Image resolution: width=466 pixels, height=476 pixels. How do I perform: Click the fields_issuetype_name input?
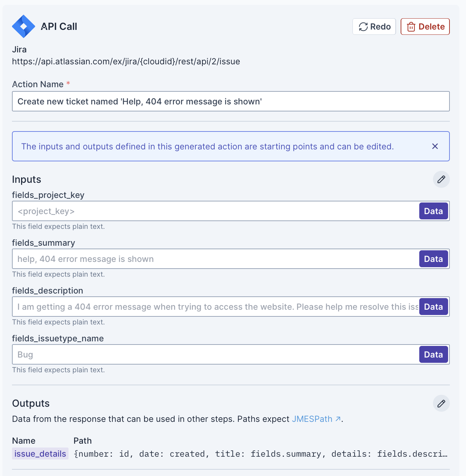(x=215, y=355)
